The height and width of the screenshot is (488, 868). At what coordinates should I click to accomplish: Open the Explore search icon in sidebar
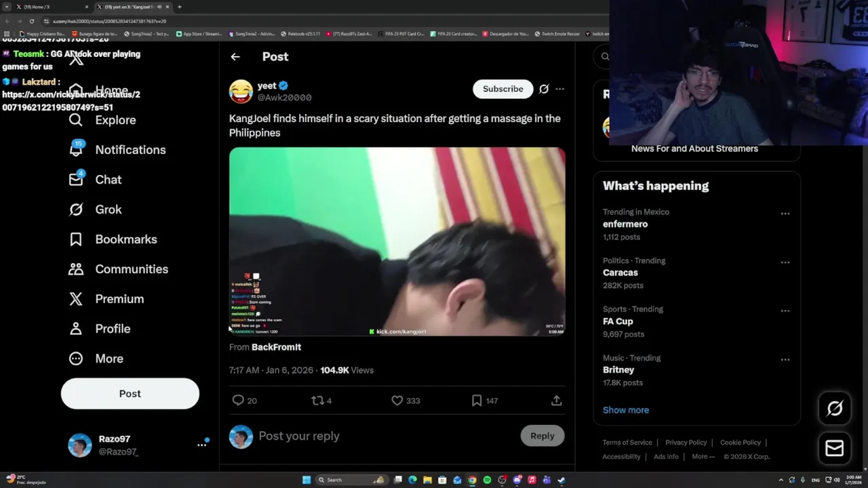click(76, 120)
